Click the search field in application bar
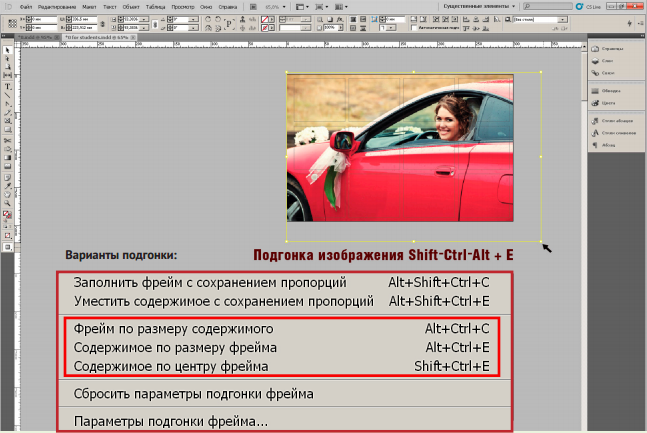The image size is (647, 433). pyautogui.click(x=548, y=6)
